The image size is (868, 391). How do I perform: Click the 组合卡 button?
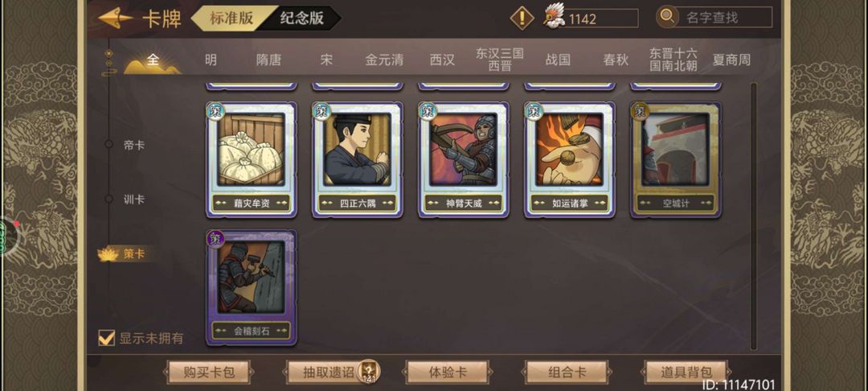[x=567, y=372]
